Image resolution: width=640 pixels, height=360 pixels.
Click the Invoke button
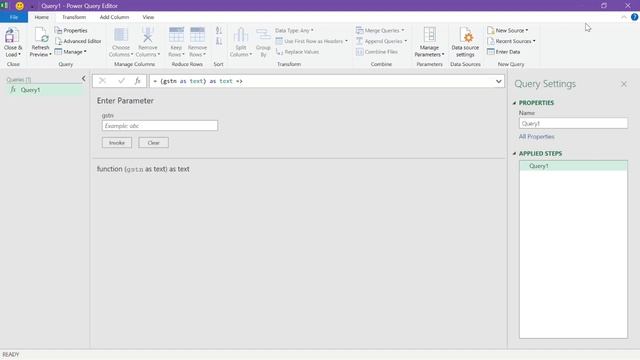pyautogui.click(x=117, y=143)
